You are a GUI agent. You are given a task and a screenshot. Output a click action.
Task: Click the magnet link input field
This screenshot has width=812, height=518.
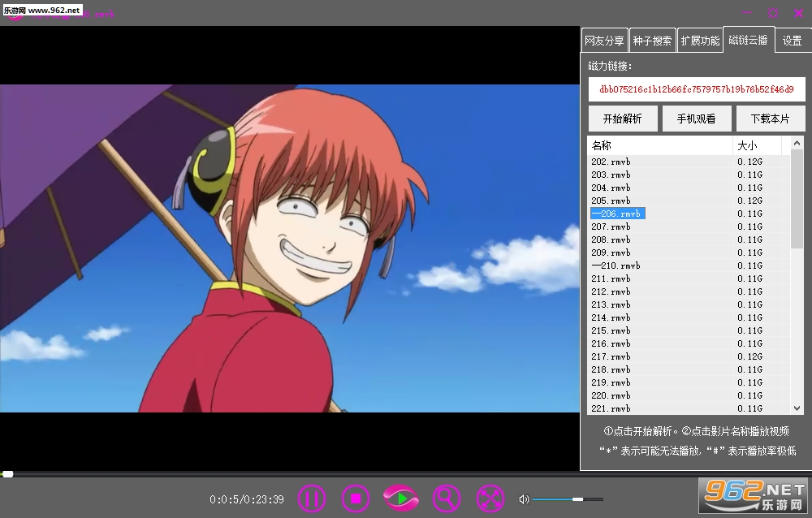(697, 89)
